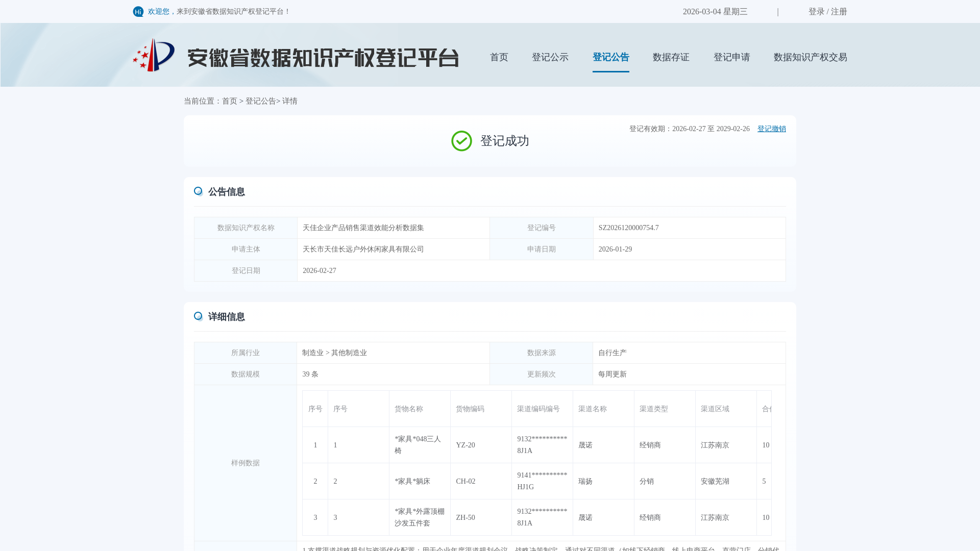Click the 所属行业 label cell
Image resolution: width=980 pixels, height=551 pixels.
point(246,353)
